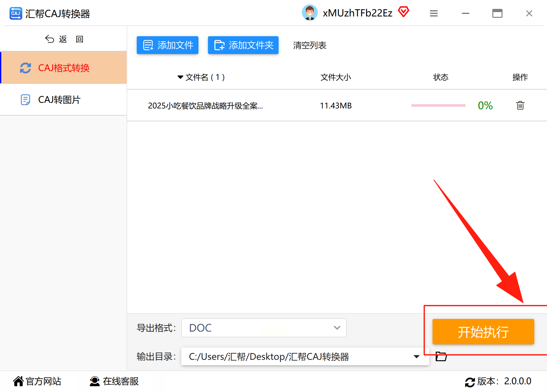
Task: Delete the file using the trash icon
Action: coord(520,105)
